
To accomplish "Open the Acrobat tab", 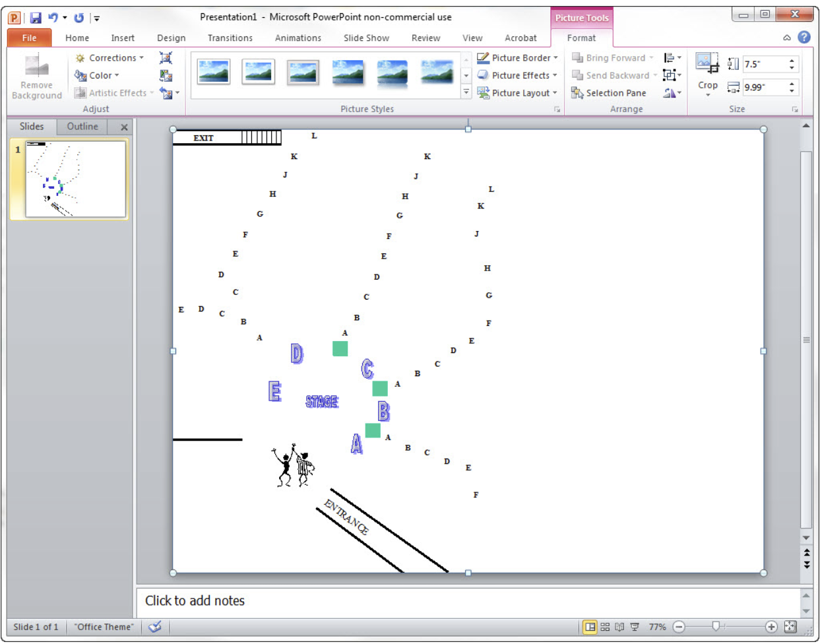I will [x=521, y=38].
